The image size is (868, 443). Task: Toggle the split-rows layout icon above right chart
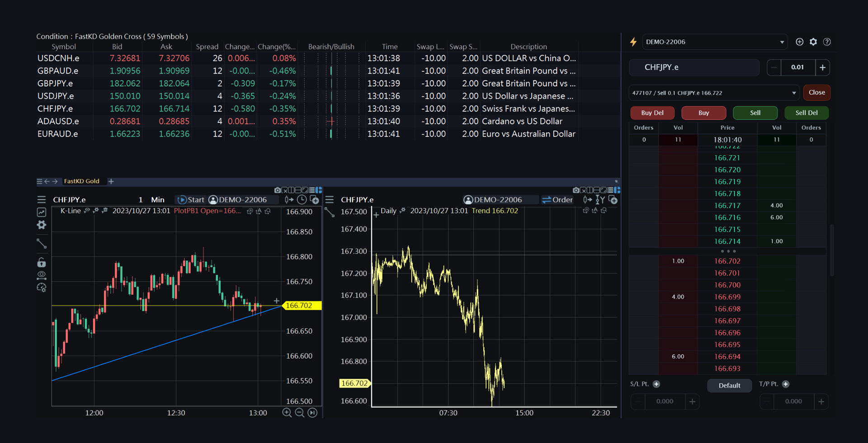click(x=597, y=190)
